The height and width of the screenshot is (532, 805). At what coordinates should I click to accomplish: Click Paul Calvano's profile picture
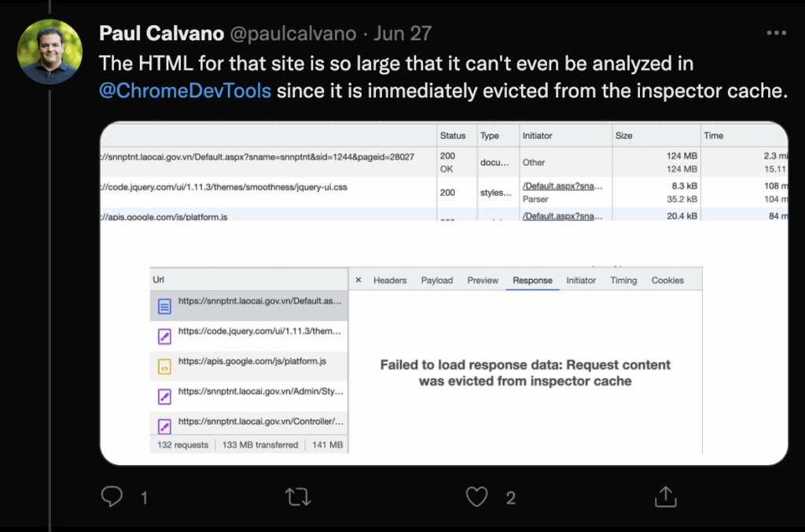click(50, 52)
